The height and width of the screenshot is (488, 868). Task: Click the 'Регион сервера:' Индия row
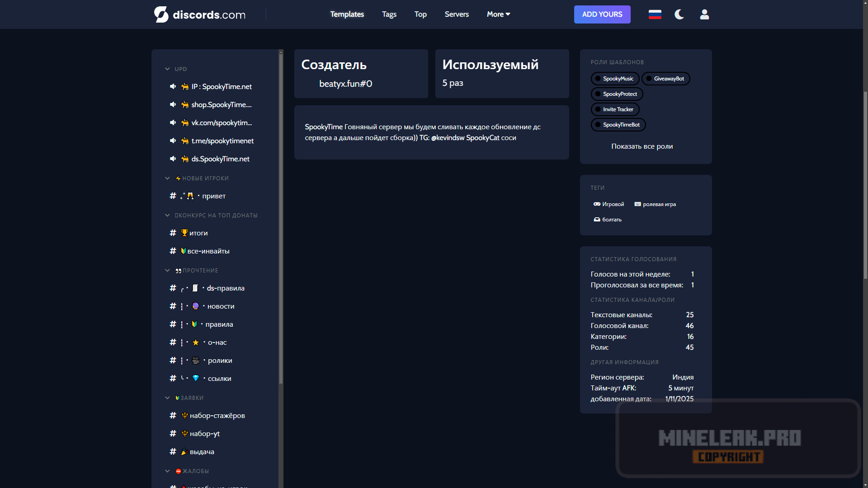pos(642,377)
